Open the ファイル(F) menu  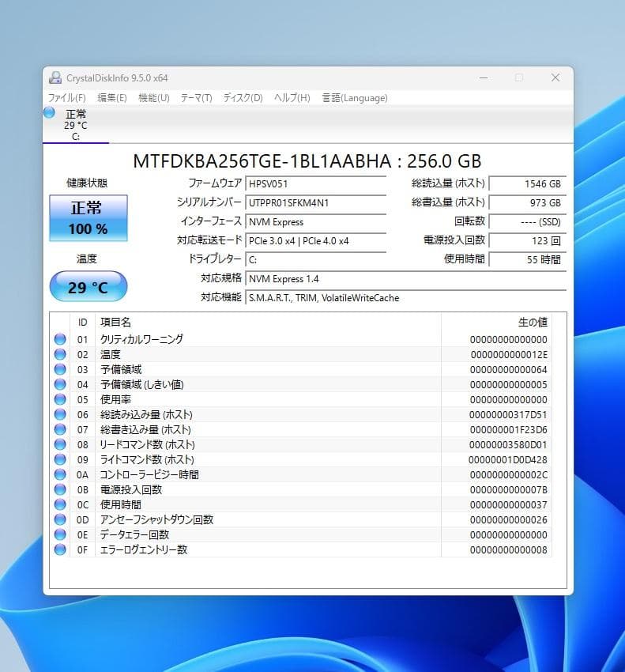tap(67, 98)
